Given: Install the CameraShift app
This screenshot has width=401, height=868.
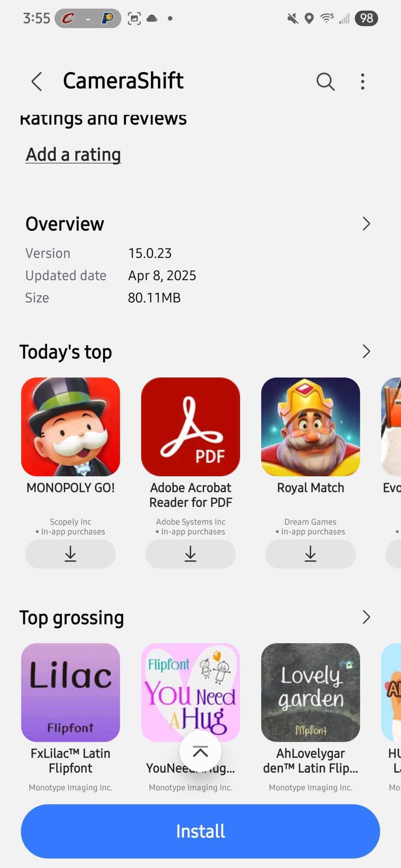Looking at the screenshot, I should pyautogui.click(x=200, y=831).
